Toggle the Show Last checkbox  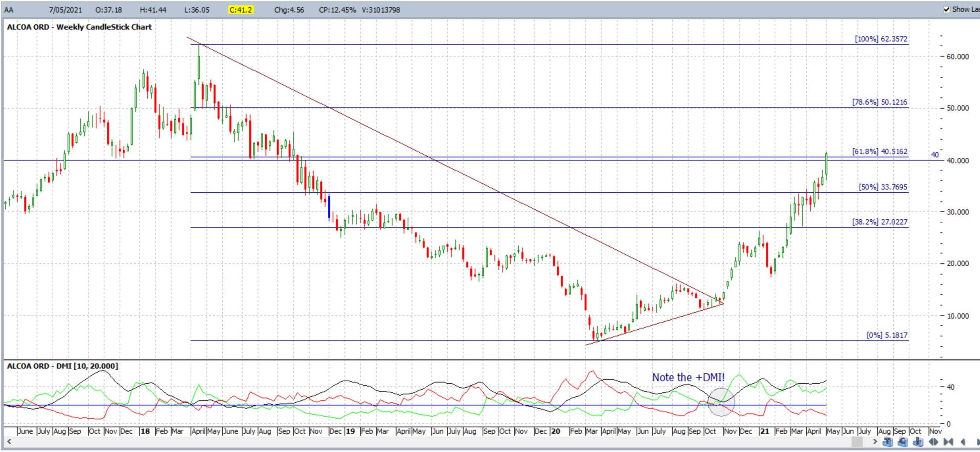[x=947, y=9]
